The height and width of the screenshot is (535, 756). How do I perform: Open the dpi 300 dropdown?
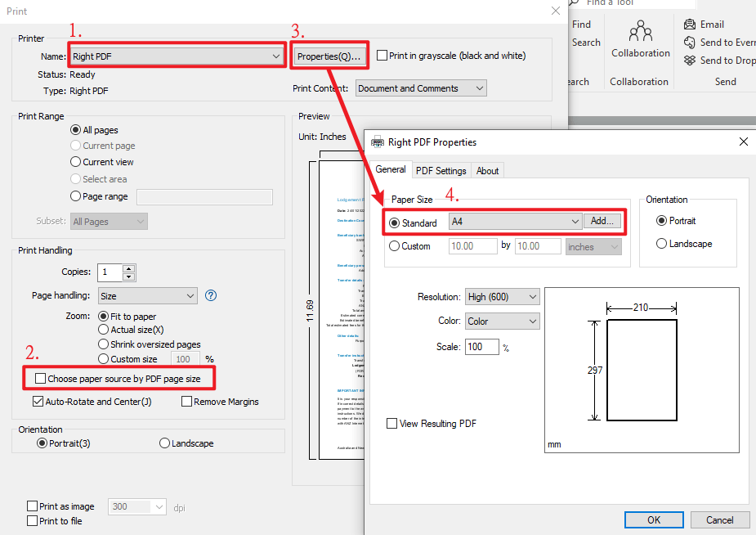[x=137, y=506]
